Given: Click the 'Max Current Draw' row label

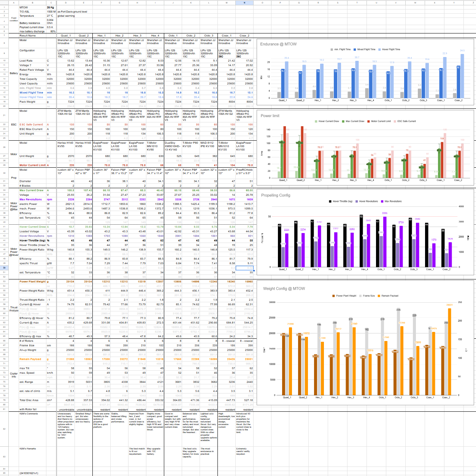Looking at the screenshot, I should tap(32, 190).
